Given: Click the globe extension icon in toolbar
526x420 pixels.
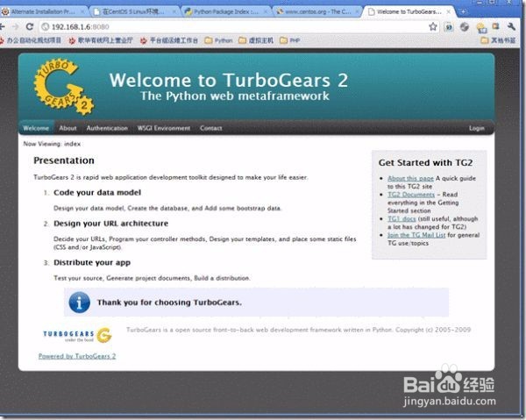Looking at the screenshot, I should tap(465, 27).
